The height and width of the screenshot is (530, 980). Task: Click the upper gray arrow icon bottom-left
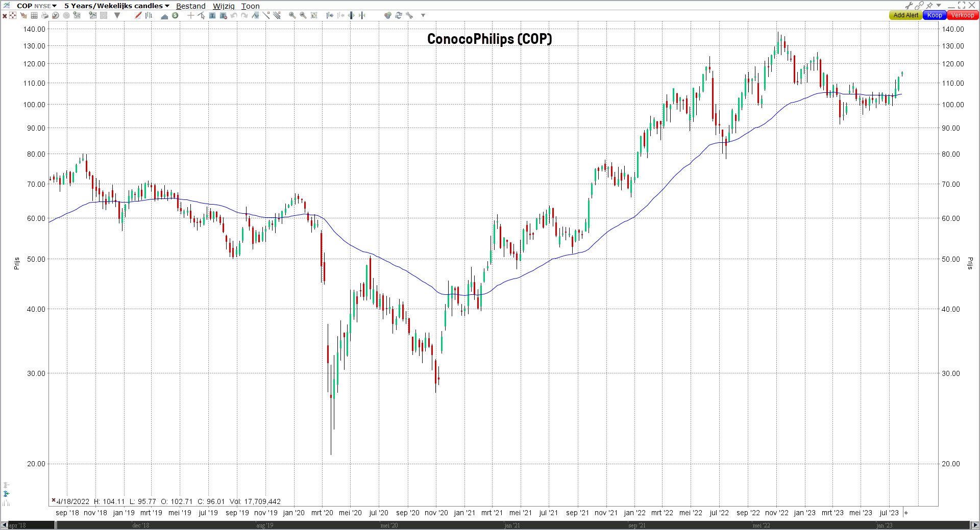(6, 485)
